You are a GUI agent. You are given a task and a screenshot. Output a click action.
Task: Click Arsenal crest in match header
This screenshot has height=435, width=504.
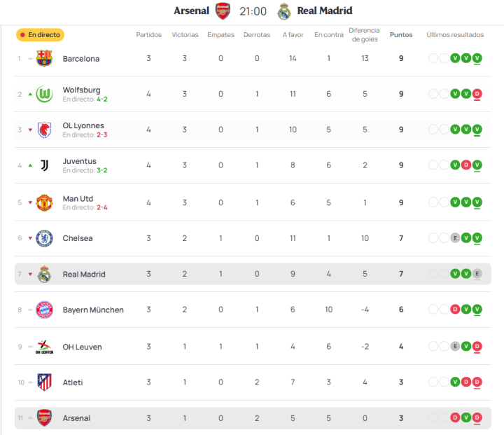click(x=223, y=11)
